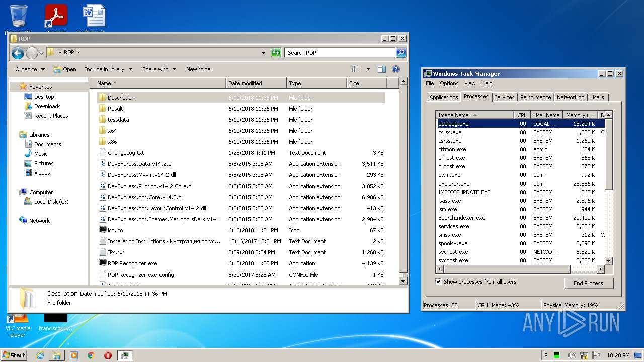
Task: Open VLC media player desktop shortcut
Action: pos(18,324)
